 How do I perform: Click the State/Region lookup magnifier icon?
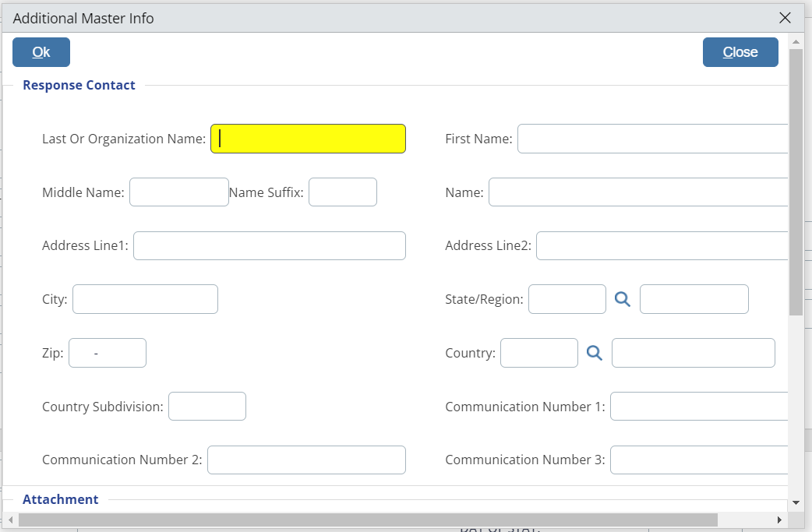click(622, 299)
